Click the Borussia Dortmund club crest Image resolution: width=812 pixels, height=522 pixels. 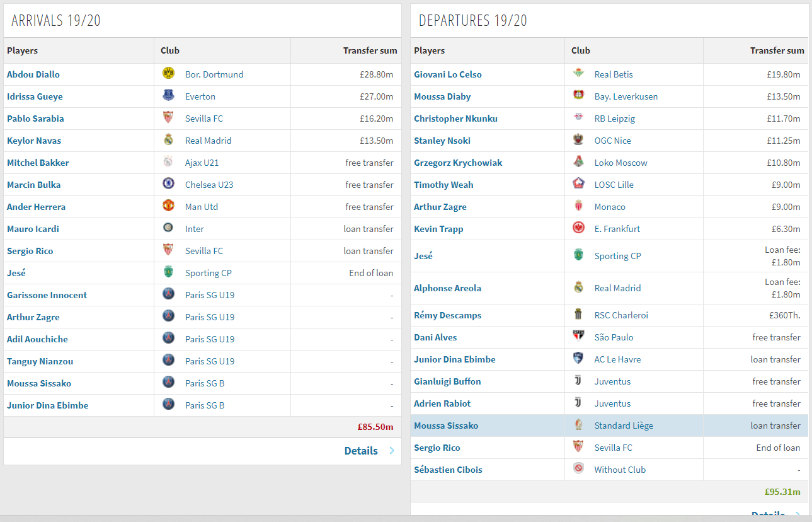[x=168, y=73]
